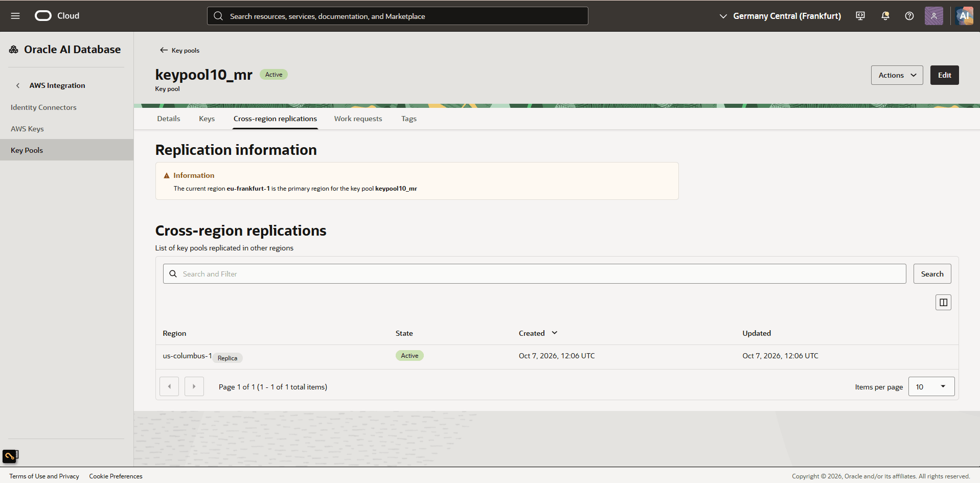Click the Search button
This screenshot has width=980, height=483.
pos(932,274)
